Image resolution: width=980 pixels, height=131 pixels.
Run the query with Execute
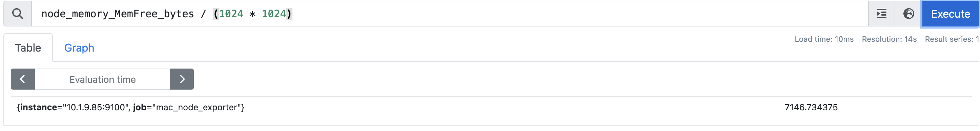[950, 14]
